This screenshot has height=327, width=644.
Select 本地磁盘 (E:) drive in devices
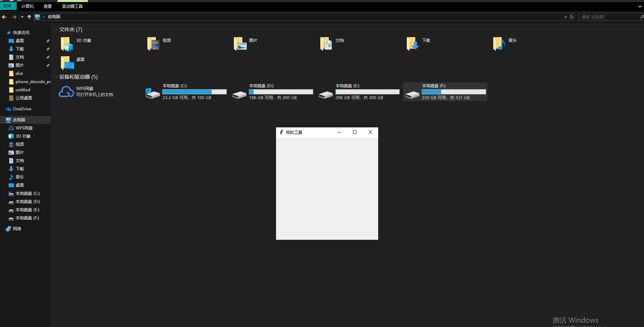[x=359, y=92]
